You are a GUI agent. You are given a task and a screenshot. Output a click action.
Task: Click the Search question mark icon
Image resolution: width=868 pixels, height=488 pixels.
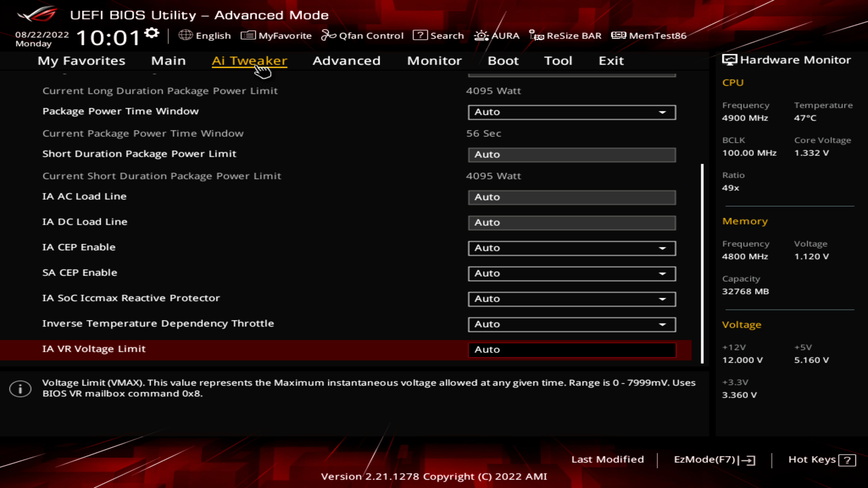click(x=420, y=35)
